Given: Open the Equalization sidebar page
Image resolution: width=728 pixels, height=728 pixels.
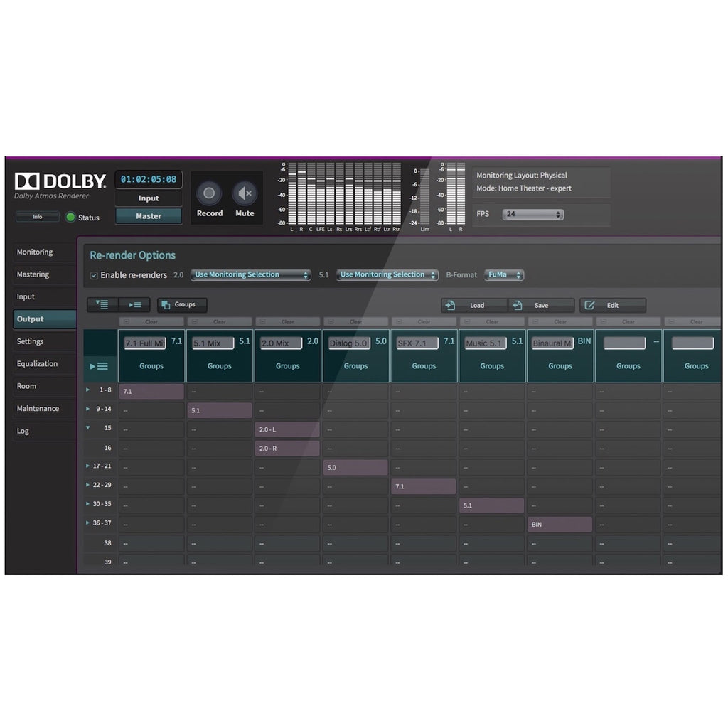Looking at the screenshot, I should click(45, 363).
